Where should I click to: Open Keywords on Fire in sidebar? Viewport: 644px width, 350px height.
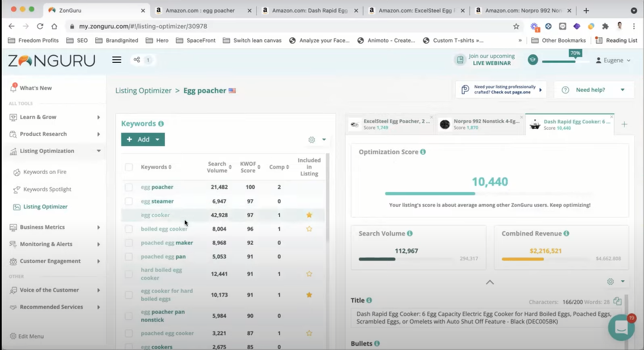tap(45, 172)
